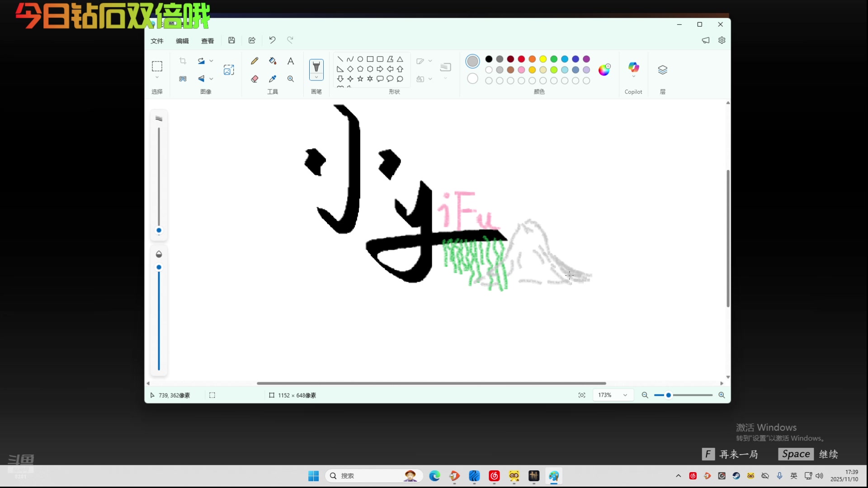
Task: Click the zoom in plus button
Action: click(x=722, y=395)
